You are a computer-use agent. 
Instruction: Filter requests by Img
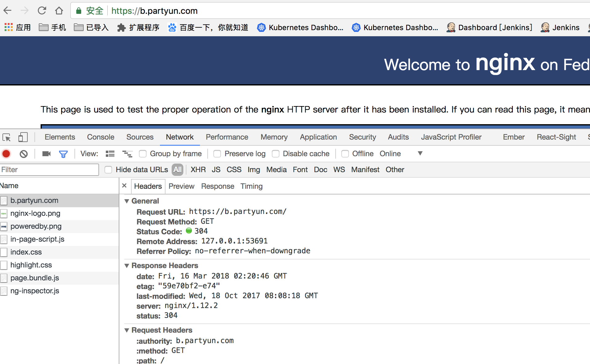pyautogui.click(x=254, y=170)
